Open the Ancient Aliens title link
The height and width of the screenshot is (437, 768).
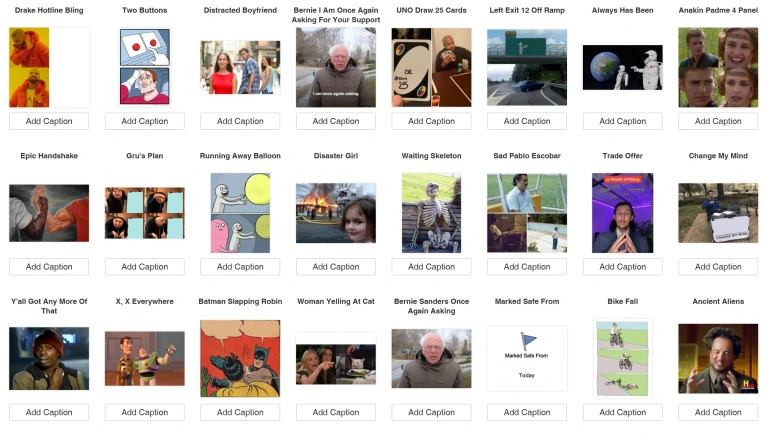(x=718, y=301)
